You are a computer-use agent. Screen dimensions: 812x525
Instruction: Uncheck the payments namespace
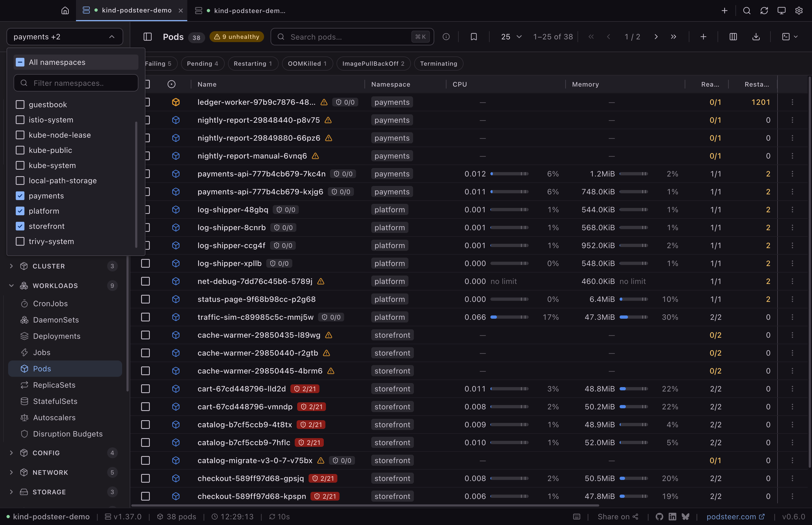click(x=20, y=196)
